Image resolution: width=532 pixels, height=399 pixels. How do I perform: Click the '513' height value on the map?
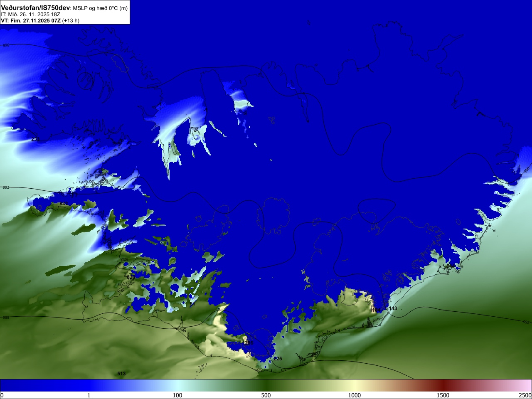pos(121,374)
